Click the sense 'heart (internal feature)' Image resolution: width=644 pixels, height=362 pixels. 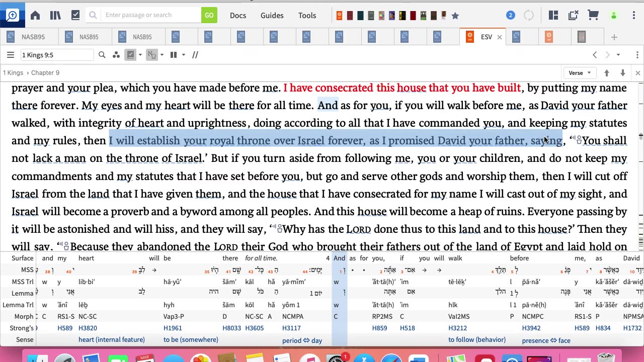[x=112, y=340]
